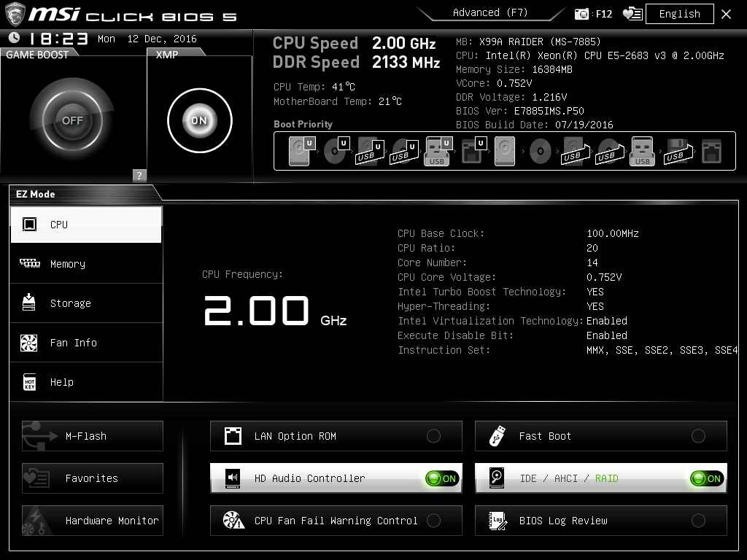Enable CPU Fan Fail Warning Control toggle

[433, 521]
